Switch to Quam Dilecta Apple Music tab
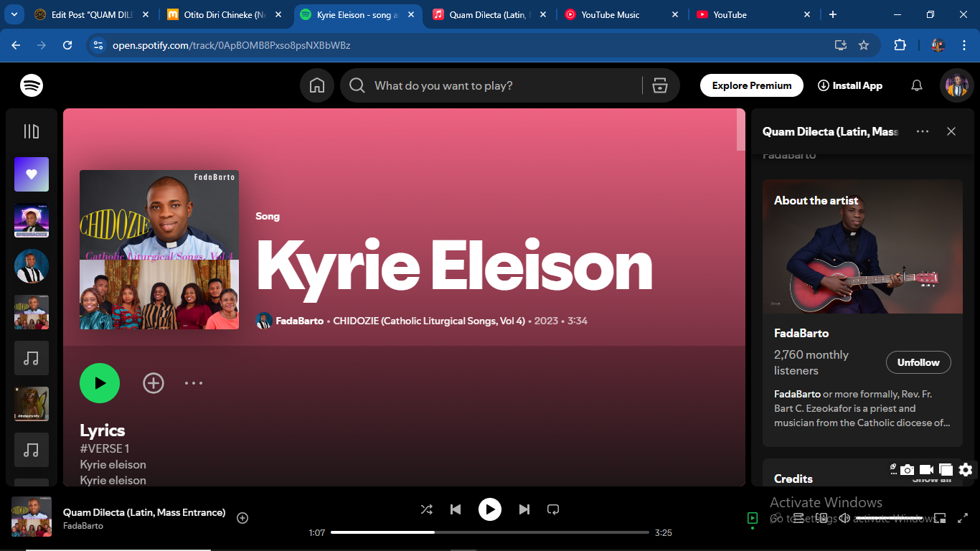 tap(489, 14)
